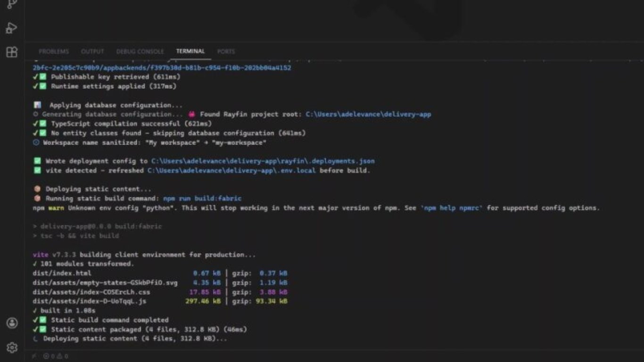644x362 pixels.
Task: Open the Run and Debug view
Action: tap(12, 28)
